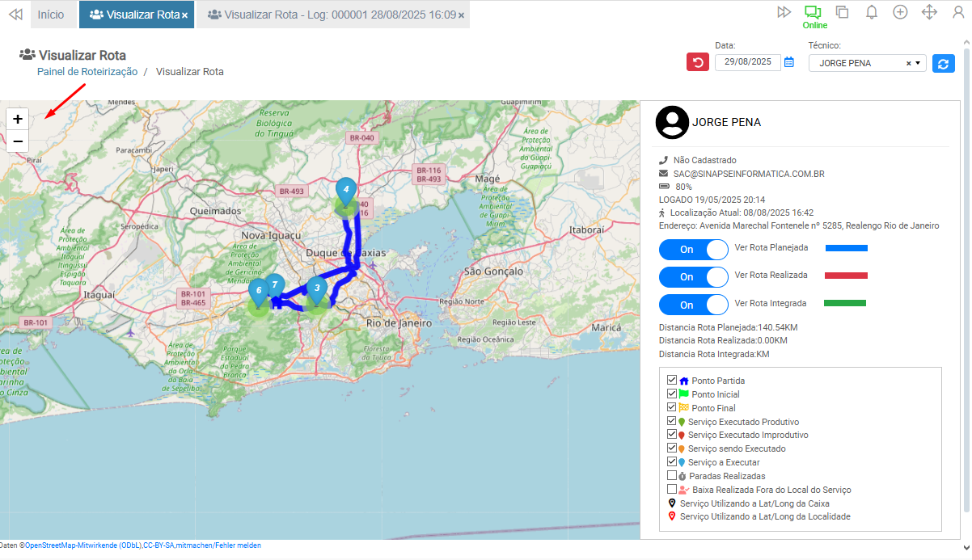This screenshot has height=560, width=972.
Task: Open the Painel de Roteirização breadcrumb link
Action: point(87,71)
